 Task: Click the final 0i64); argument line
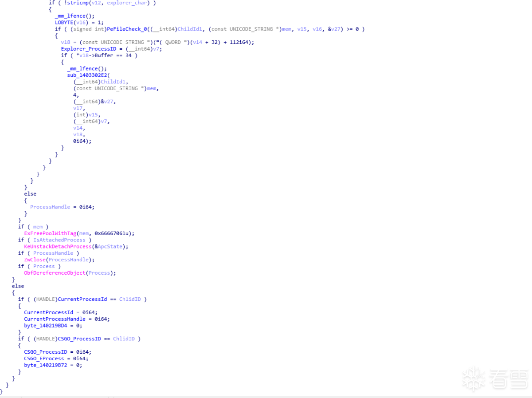point(82,141)
